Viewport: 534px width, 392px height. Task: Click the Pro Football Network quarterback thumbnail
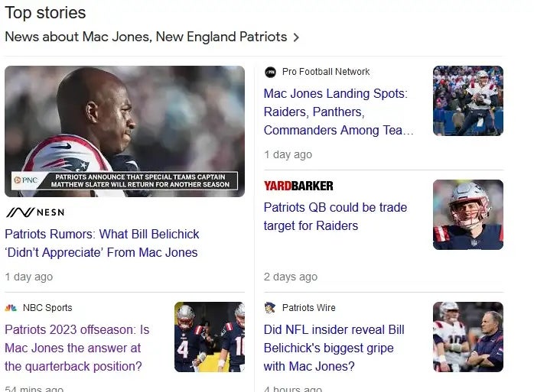(x=468, y=101)
